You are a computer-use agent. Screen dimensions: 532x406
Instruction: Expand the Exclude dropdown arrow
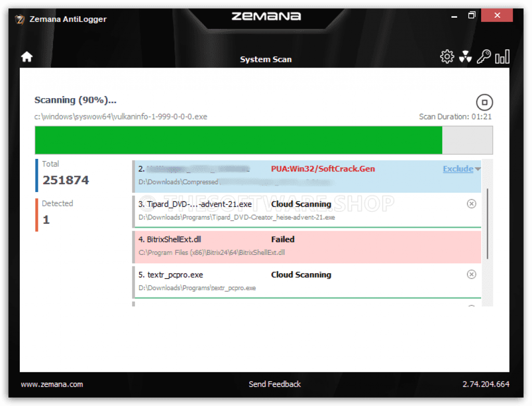478,169
